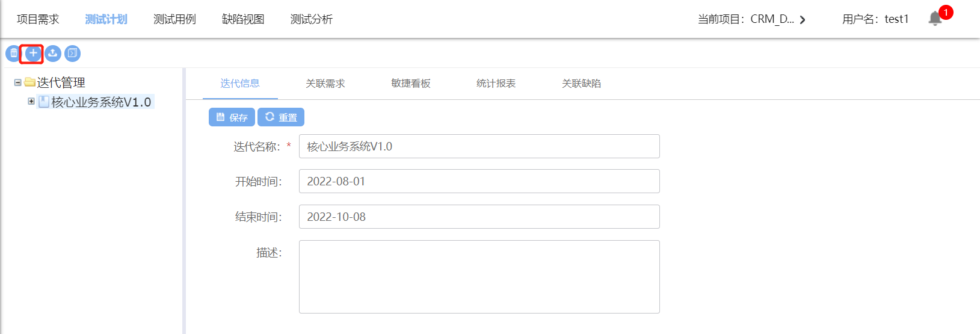The height and width of the screenshot is (334, 980).
Task: Expand the 核心业务系统V1.0 tree node
Action: coord(31,101)
